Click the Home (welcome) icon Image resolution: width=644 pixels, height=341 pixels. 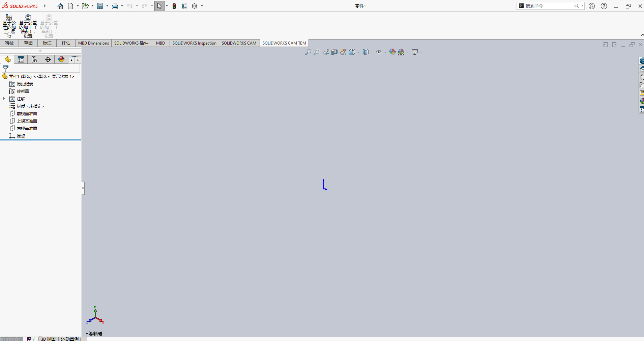point(60,6)
